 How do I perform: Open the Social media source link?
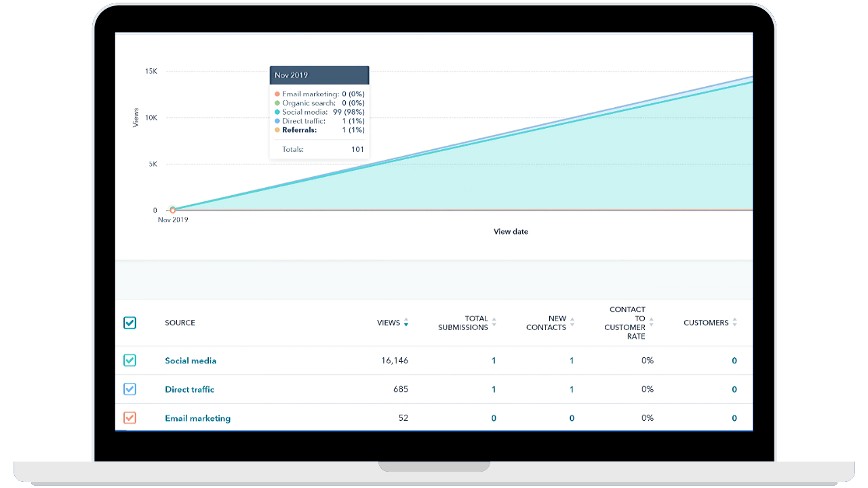pyautogui.click(x=191, y=361)
